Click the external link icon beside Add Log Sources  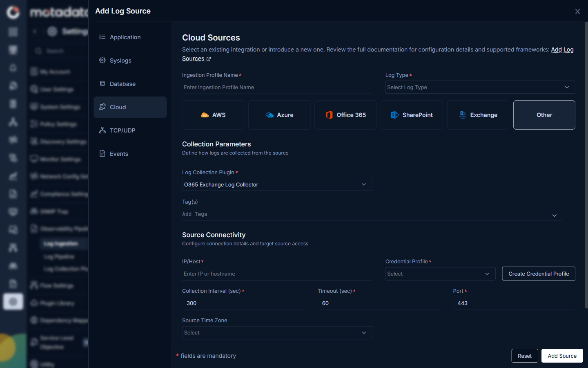208,59
